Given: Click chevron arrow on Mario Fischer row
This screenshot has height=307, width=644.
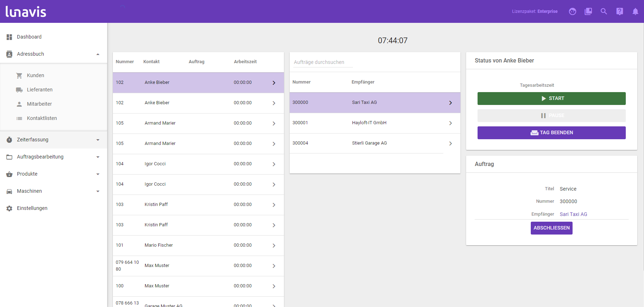Looking at the screenshot, I should [274, 246].
